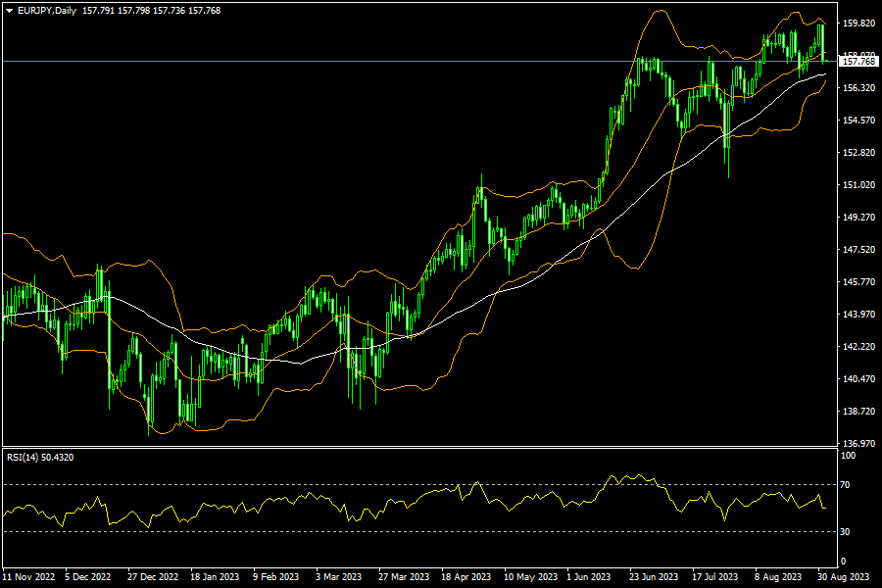Screen dimensions: 882x588
Task: Click the 156.320 price scale label
Action: tap(858, 88)
